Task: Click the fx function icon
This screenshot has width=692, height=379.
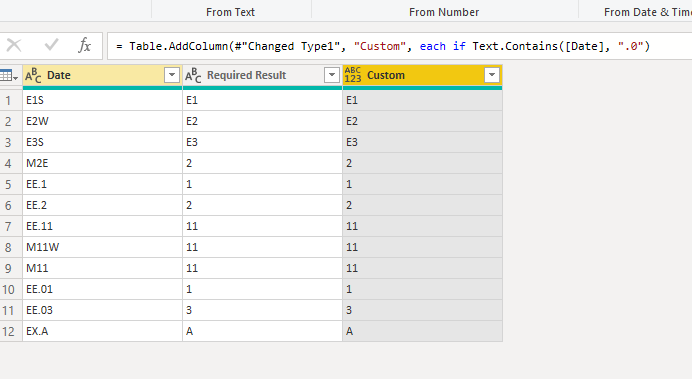Action: tap(84, 45)
